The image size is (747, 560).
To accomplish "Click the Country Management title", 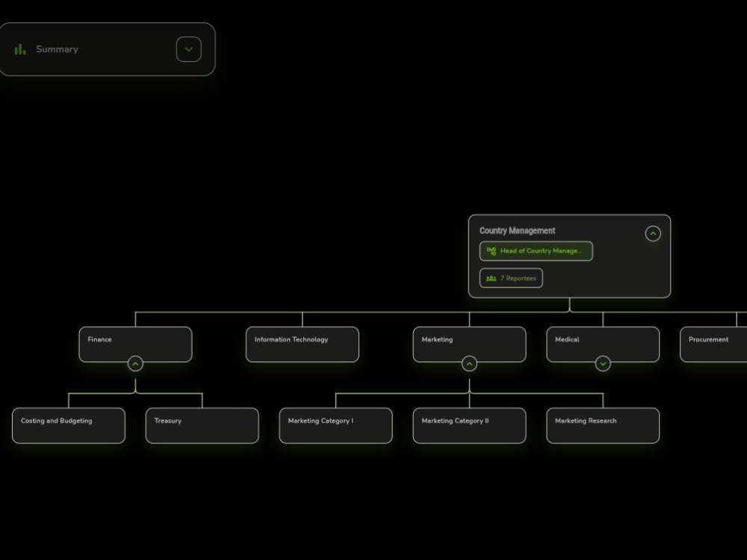I will [517, 231].
